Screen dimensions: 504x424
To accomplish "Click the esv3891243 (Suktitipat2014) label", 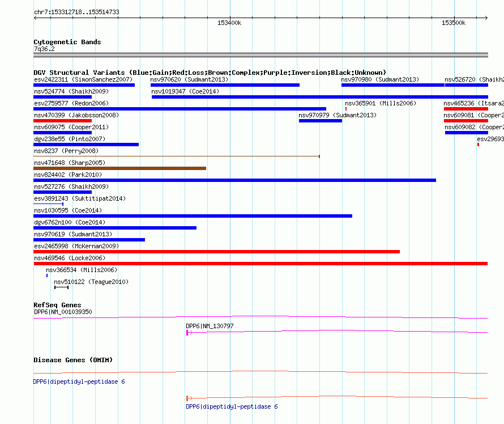I will 80,198.
